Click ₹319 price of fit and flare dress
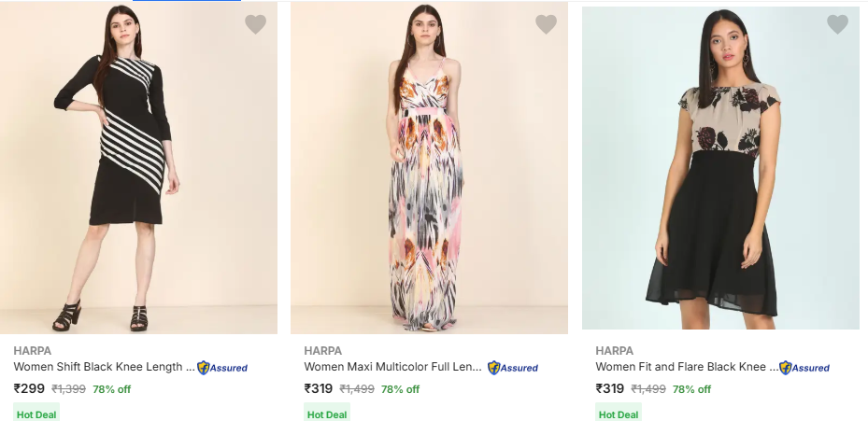This screenshot has height=421, width=868. (x=610, y=388)
